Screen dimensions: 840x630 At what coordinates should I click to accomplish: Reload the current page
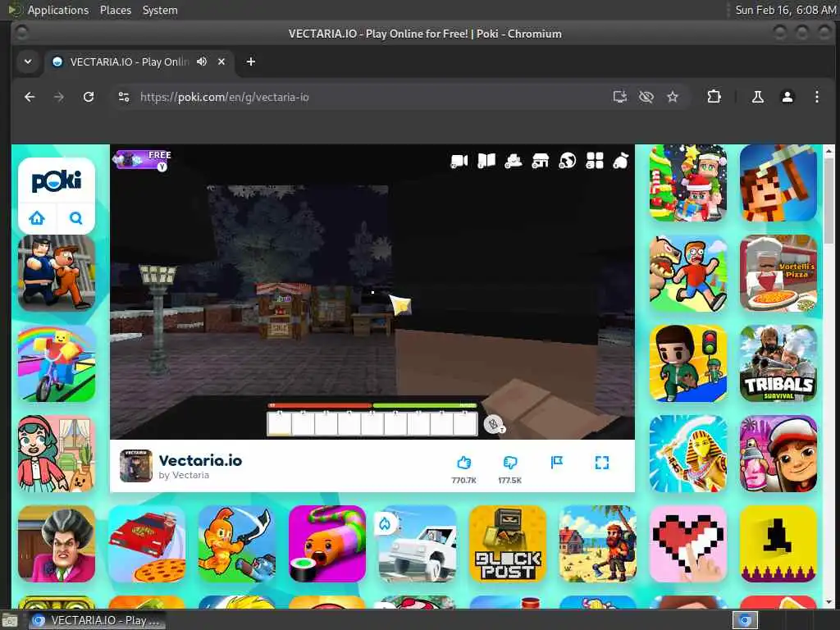coord(89,97)
